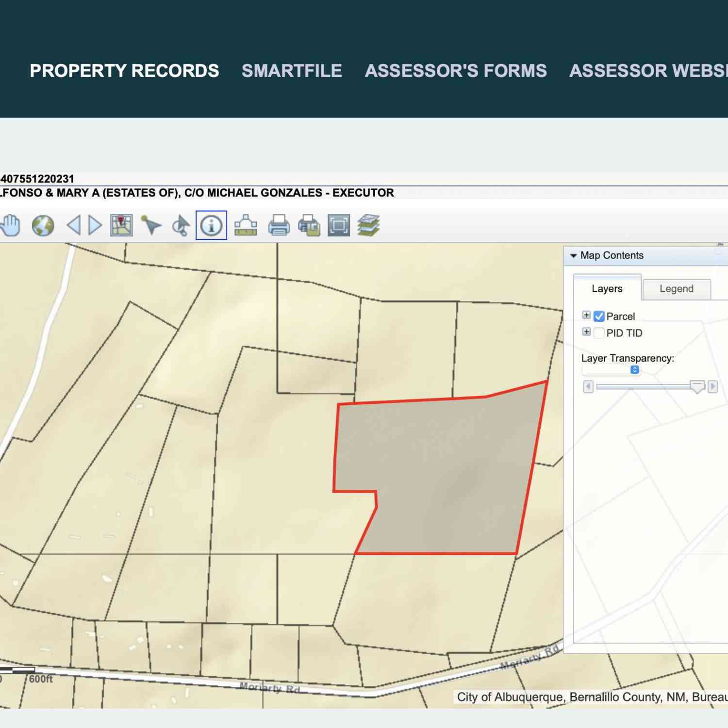Switch to the Layers tab
Viewport: 728px width, 728px height.
pyautogui.click(x=607, y=289)
